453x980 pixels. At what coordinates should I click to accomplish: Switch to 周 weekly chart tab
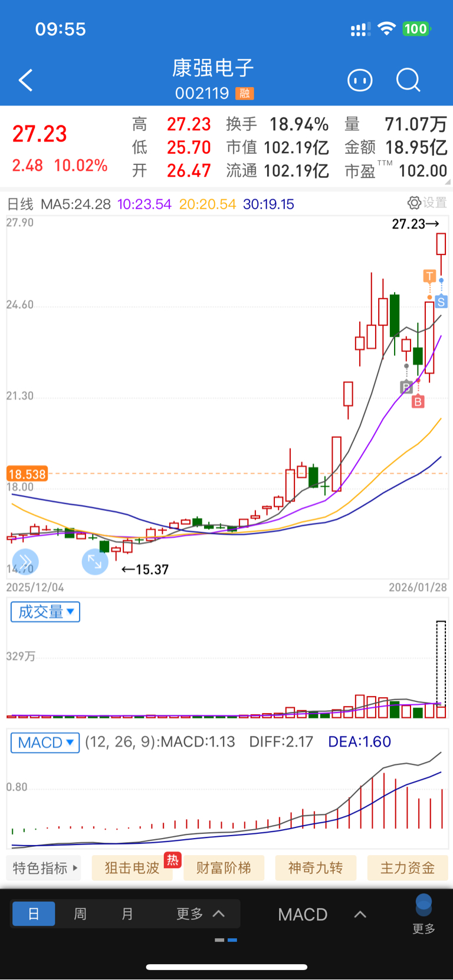[80, 914]
